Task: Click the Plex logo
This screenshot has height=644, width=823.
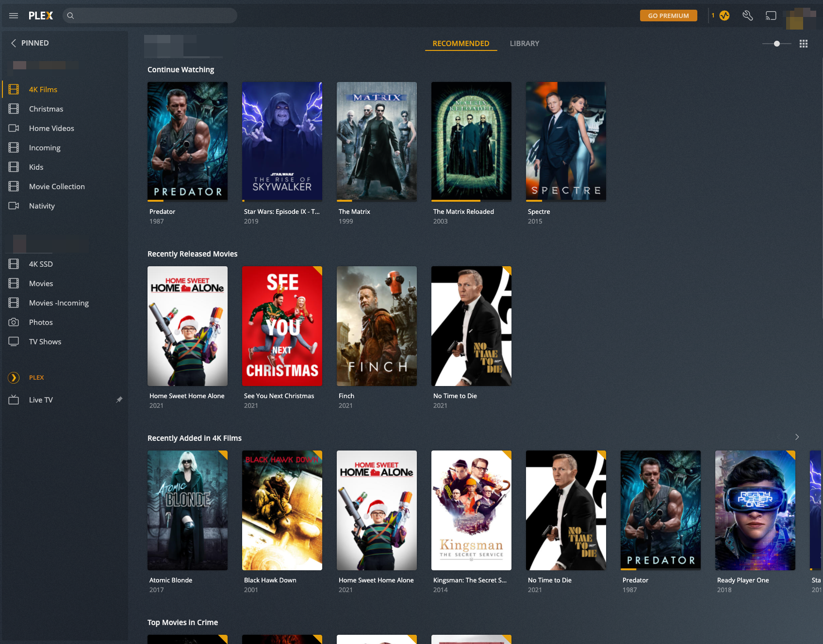Action: tap(41, 16)
